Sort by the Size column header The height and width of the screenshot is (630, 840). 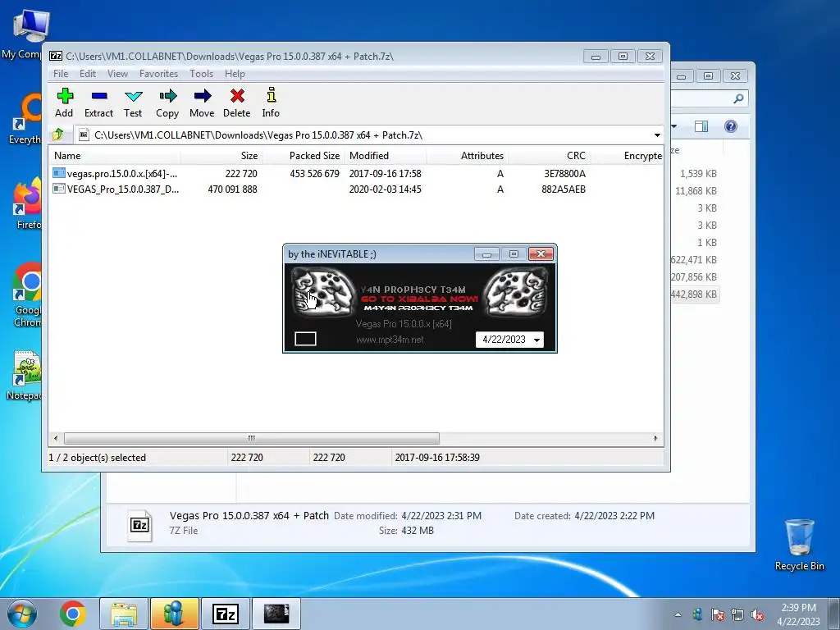[221, 156]
